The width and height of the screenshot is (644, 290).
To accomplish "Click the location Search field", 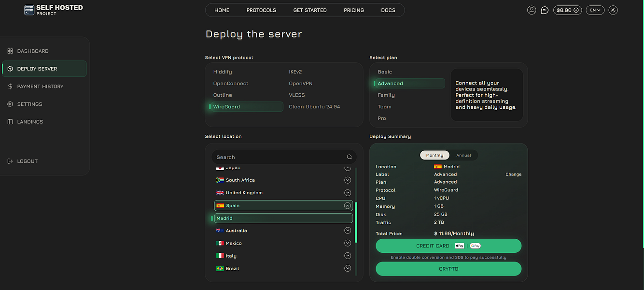I will point(284,157).
